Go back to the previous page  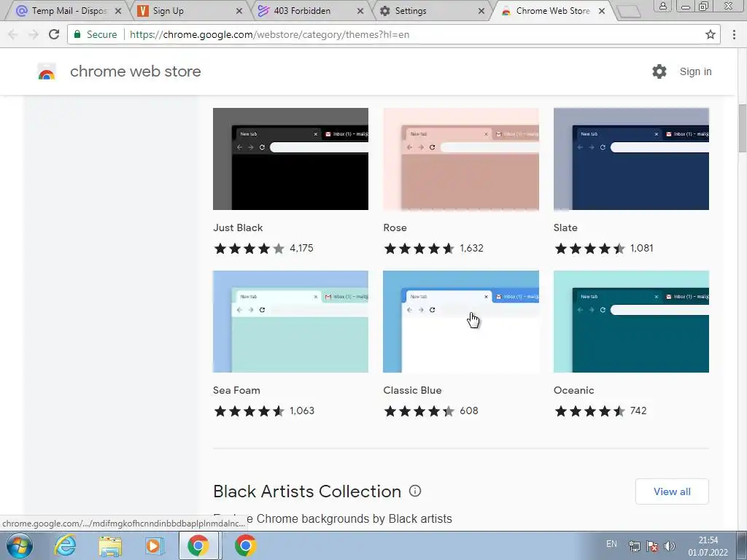point(13,34)
